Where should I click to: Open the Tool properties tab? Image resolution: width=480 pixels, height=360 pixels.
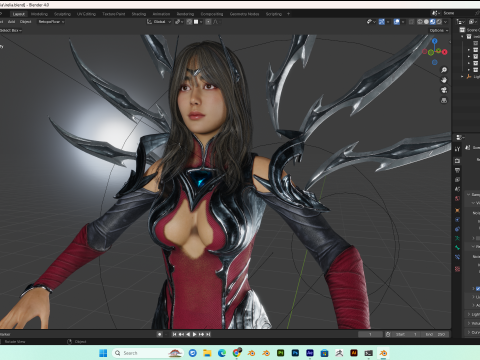pyautogui.click(x=457, y=149)
